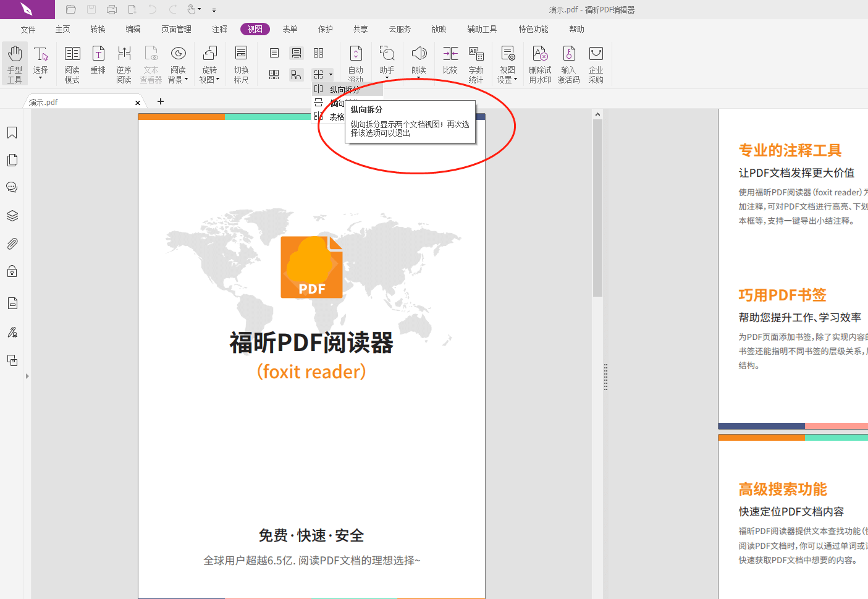Open the 助手 assistant tool

[x=387, y=62]
